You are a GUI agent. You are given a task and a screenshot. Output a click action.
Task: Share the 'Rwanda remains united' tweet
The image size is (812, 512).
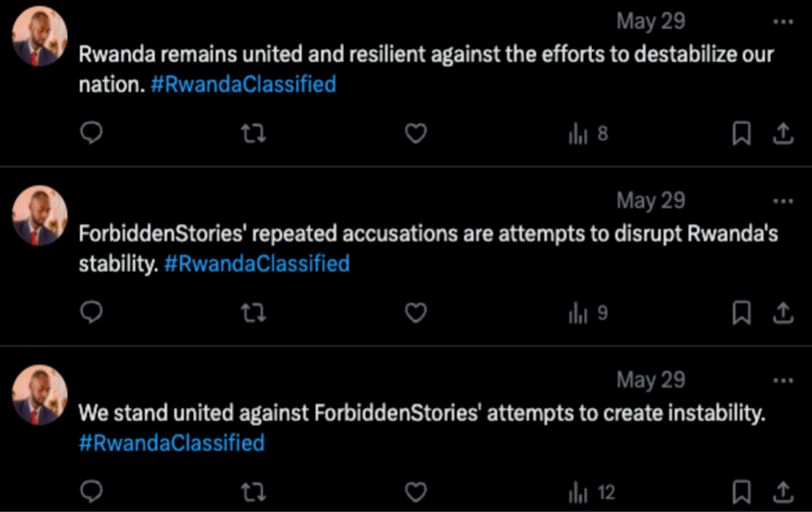point(783,134)
